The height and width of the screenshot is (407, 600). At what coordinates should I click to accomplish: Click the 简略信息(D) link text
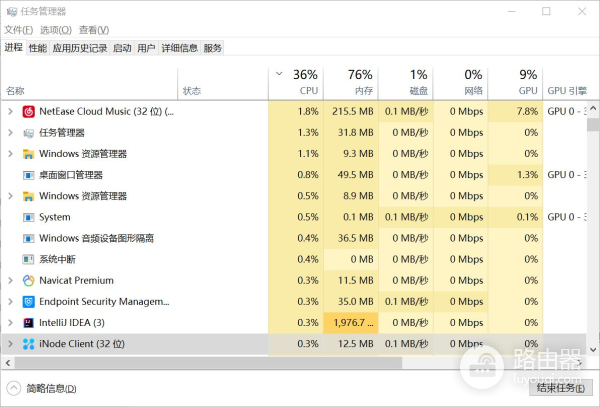[x=51, y=389]
